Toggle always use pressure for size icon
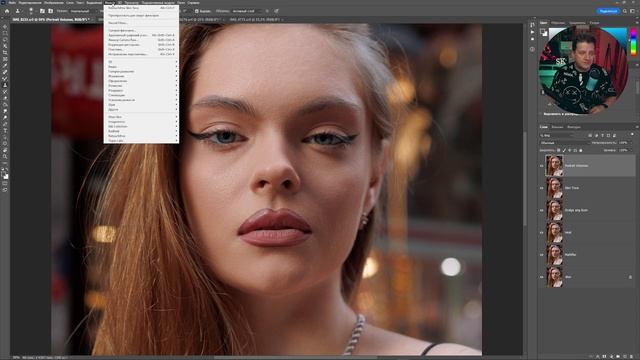 (276, 11)
